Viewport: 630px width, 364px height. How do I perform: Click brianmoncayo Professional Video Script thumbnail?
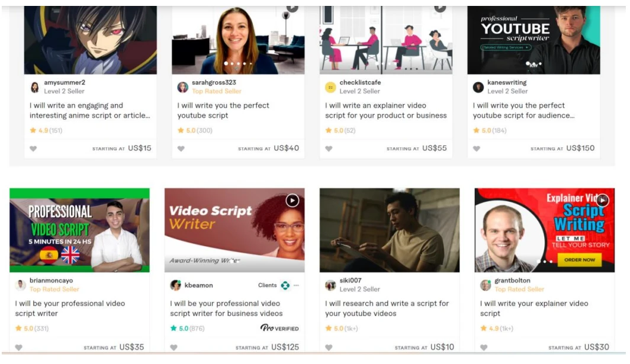tap(79, 230)
